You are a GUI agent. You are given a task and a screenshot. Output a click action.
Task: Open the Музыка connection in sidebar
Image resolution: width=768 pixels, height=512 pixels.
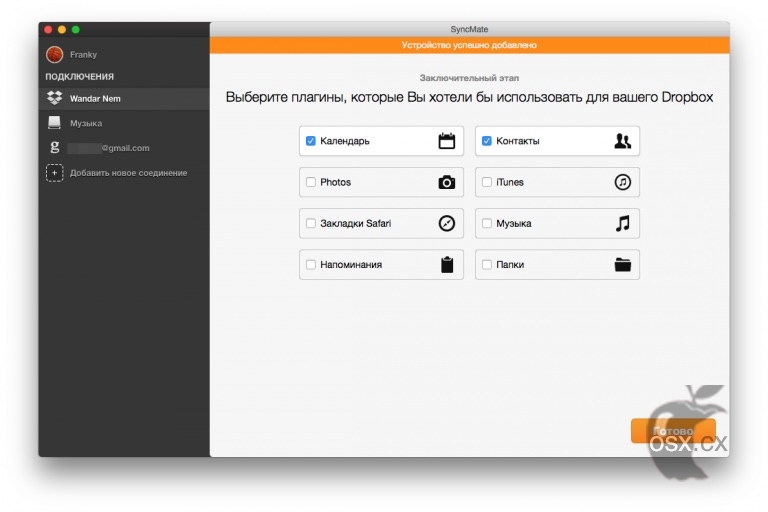124,123
